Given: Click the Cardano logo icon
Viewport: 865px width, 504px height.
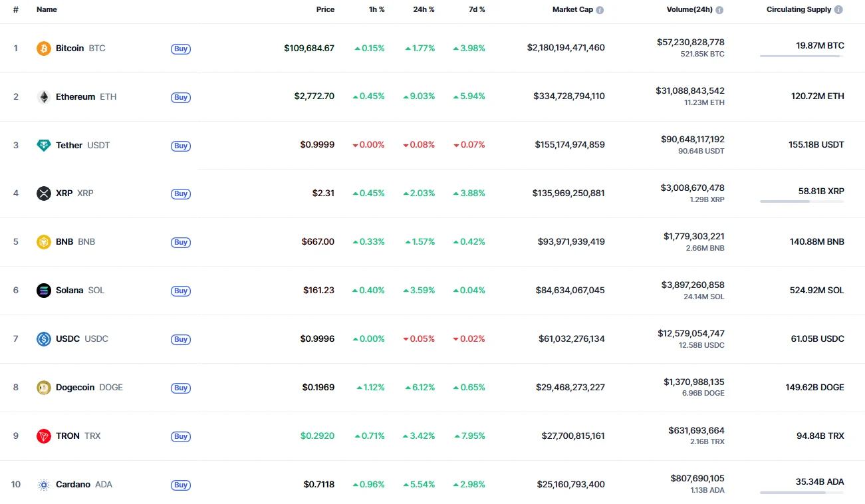Looking at the screenshot, I should click(x=44, y=485).
